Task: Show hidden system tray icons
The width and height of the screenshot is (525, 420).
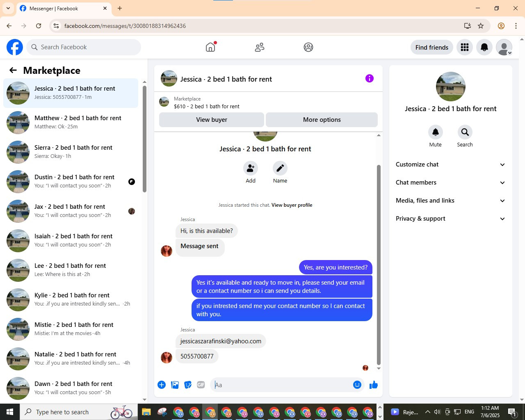Action: coord(427,412)
